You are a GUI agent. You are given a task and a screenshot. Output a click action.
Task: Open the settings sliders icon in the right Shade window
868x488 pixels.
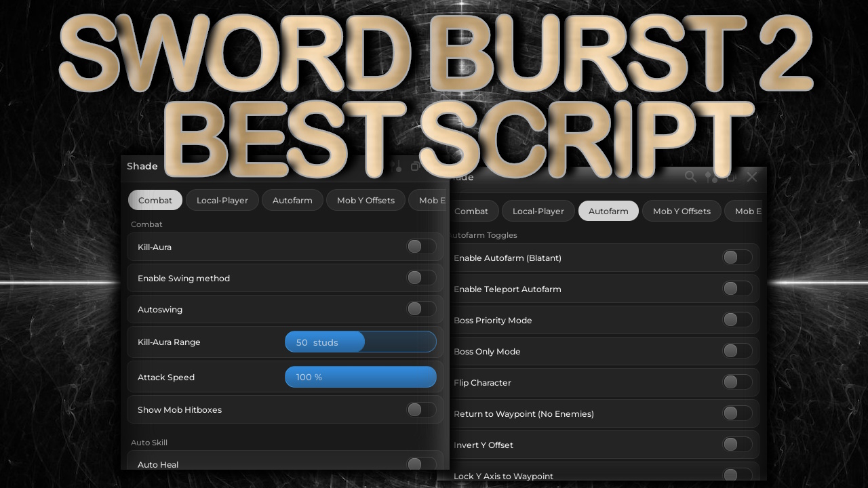(711, 177)
